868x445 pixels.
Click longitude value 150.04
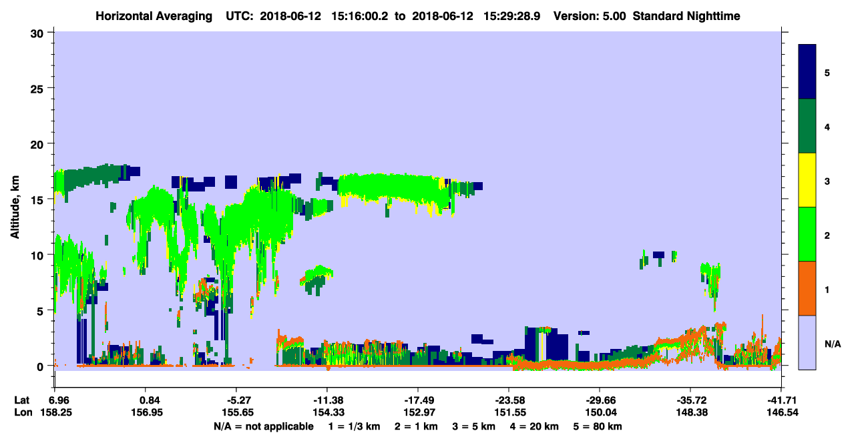click(600, 413)
